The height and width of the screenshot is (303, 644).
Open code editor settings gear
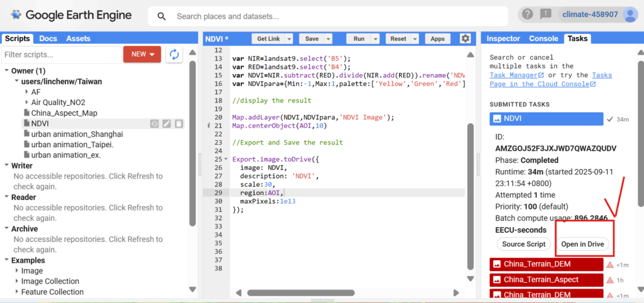(465, 38)
